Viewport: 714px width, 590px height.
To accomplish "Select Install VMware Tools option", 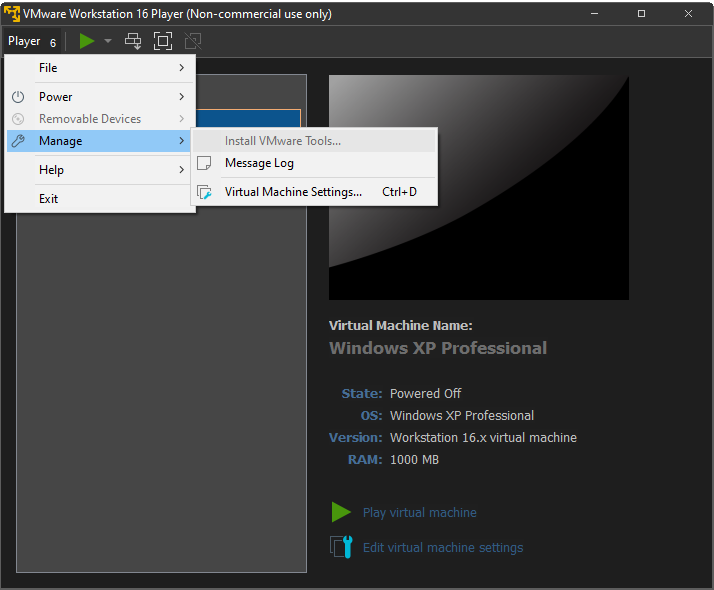I will (x=314, y=141).
